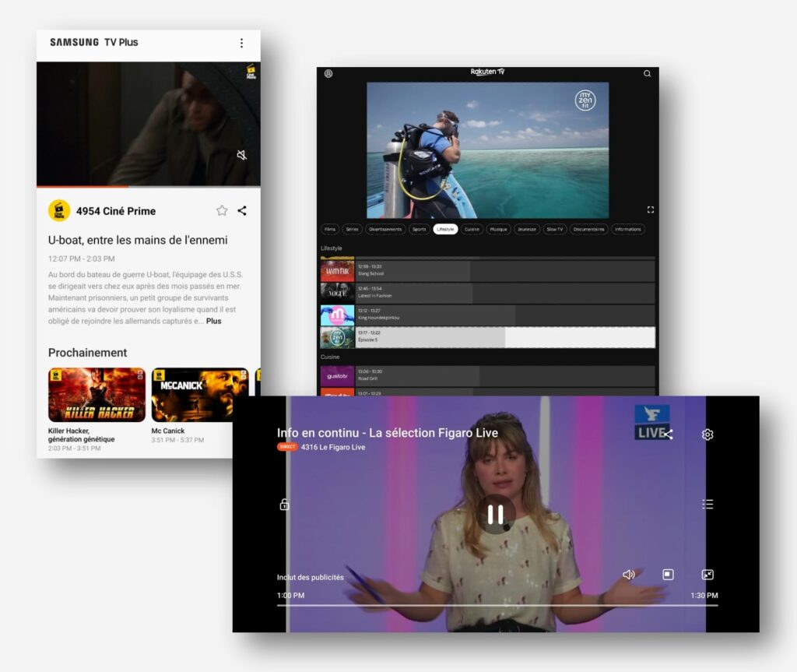
Task: Exit fullscreen in the Figaro Live player
Action: click(x=707, y=575)
